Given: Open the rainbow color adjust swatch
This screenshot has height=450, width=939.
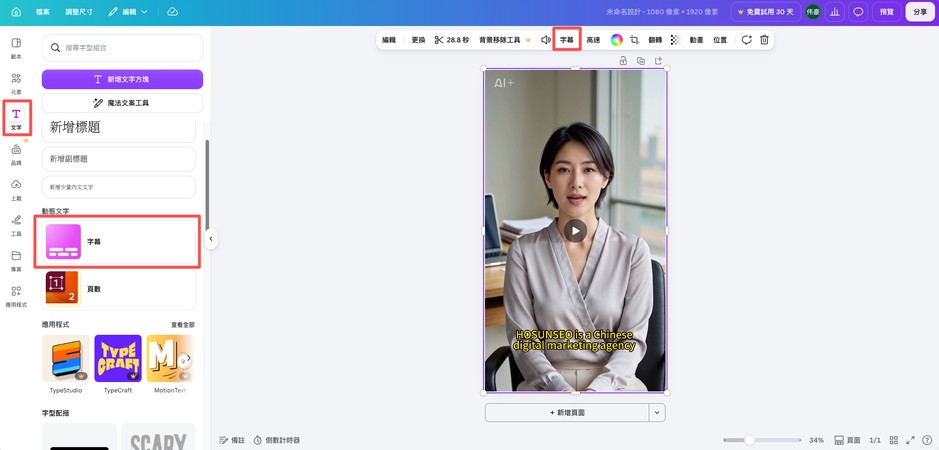Looking at the screenshot, I should tap(616, 40).
